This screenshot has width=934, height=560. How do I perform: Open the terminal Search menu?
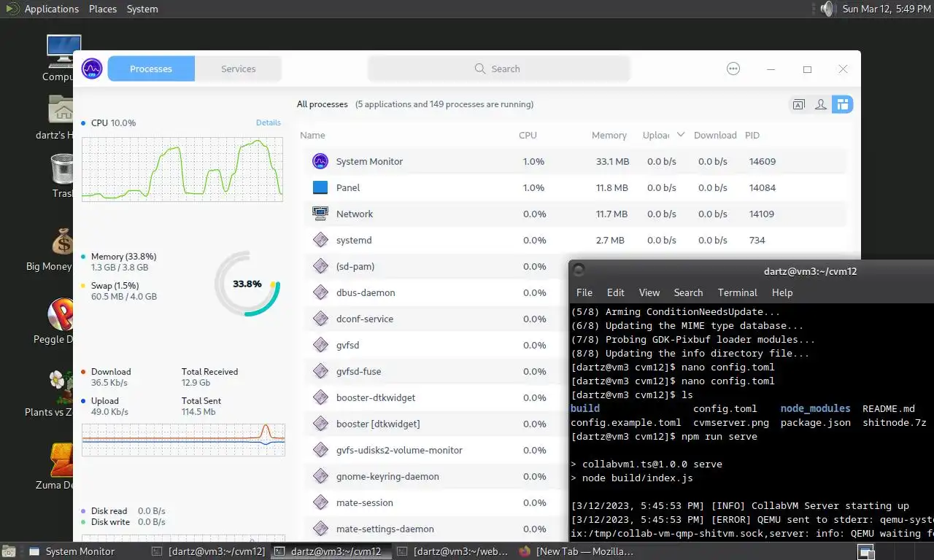688,292
